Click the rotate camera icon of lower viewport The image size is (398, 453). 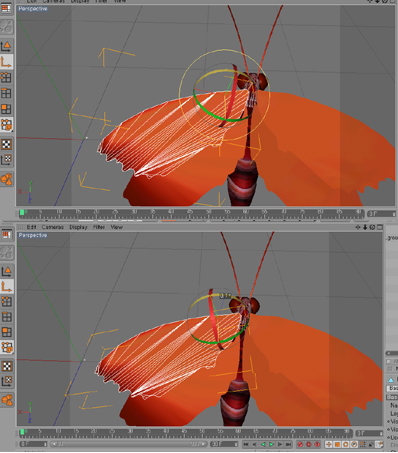pyautogui.click(x=372, y=227)
